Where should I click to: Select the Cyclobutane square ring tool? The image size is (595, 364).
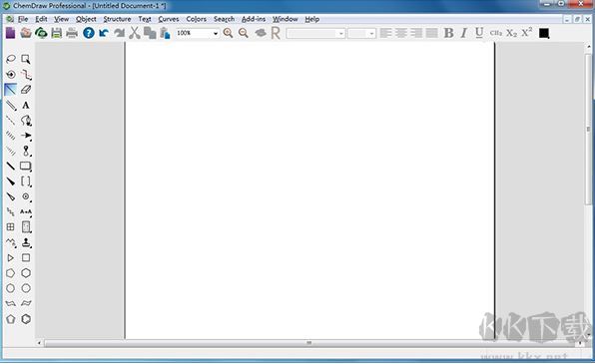[26, 258]
